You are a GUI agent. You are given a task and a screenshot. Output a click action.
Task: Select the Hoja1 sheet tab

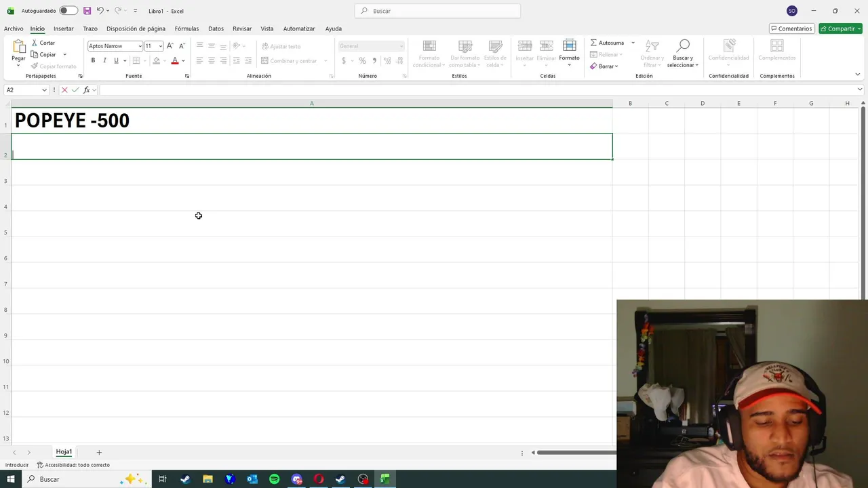[x=64, y=452]
